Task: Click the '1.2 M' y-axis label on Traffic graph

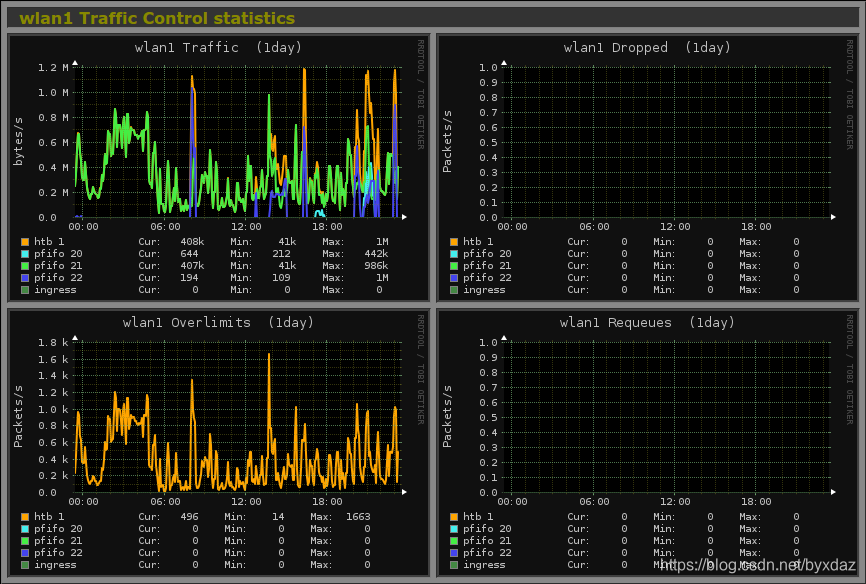Action: (x=53, y=67)
